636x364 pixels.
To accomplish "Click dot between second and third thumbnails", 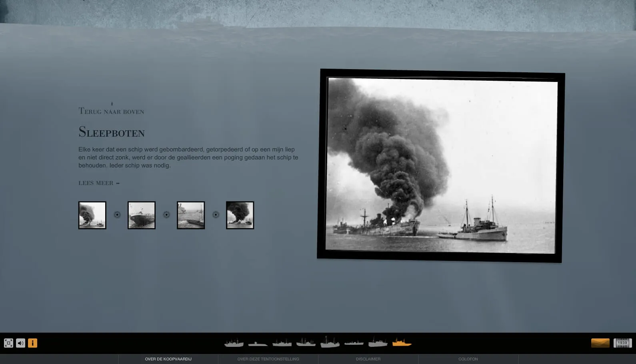I will [166, 215].
